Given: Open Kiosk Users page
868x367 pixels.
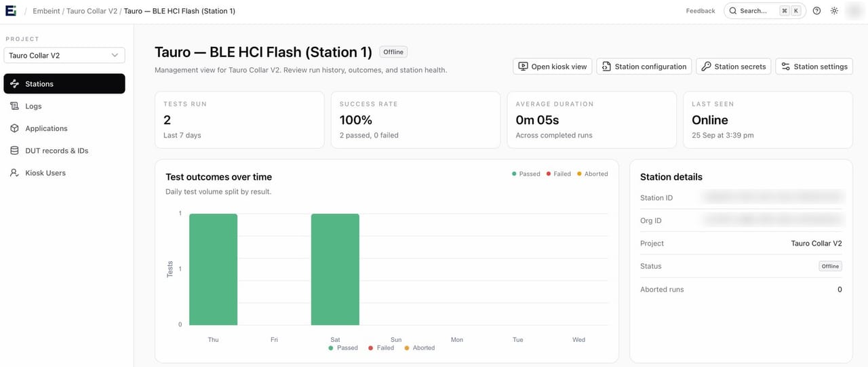Looking at the screenshot, I should pos(64,173).
